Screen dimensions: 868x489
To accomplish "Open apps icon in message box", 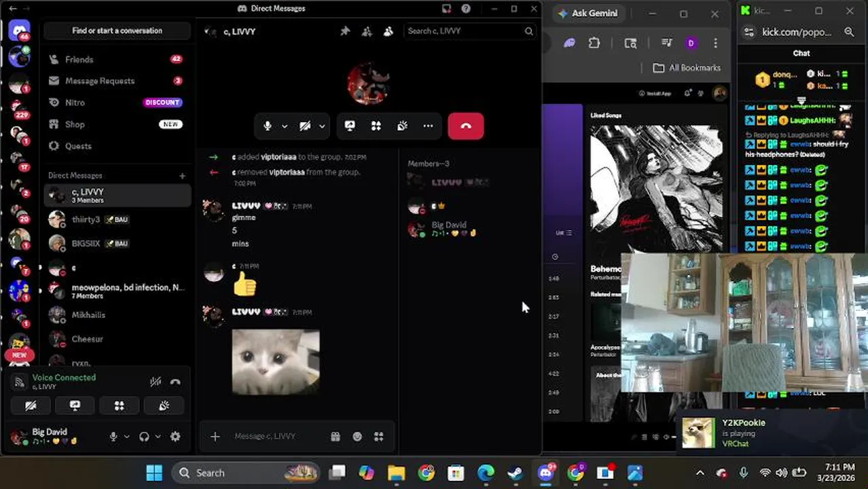I will tap(379, 437).
